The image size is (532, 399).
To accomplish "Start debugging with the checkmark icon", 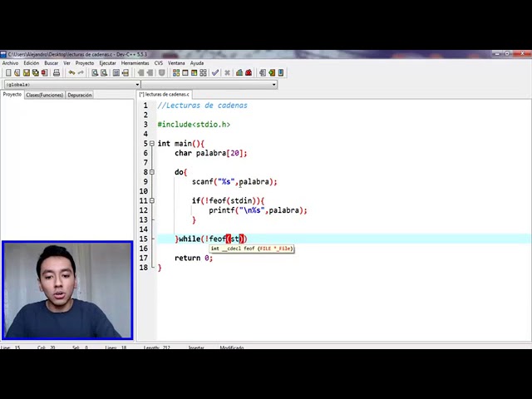I will tap(215, 72).
